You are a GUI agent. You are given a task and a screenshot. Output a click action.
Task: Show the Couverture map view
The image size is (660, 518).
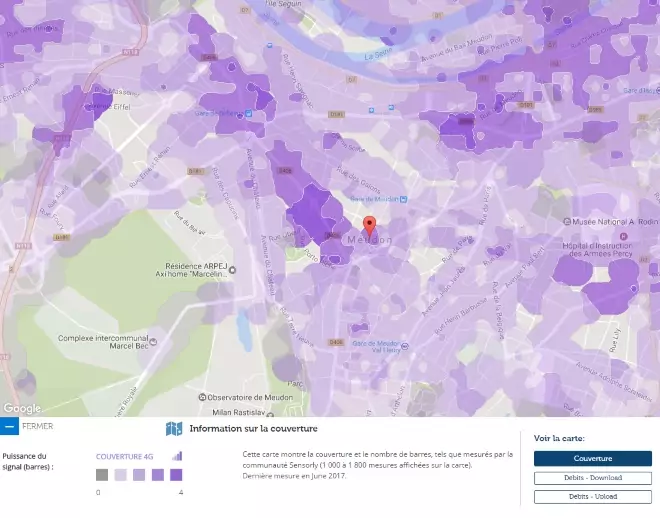(592, 459)
